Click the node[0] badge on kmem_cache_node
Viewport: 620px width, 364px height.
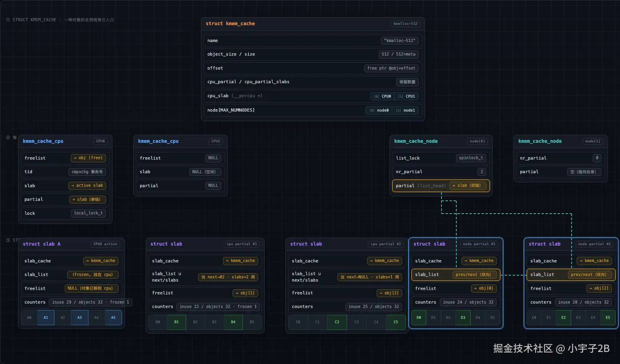point(478,141)
